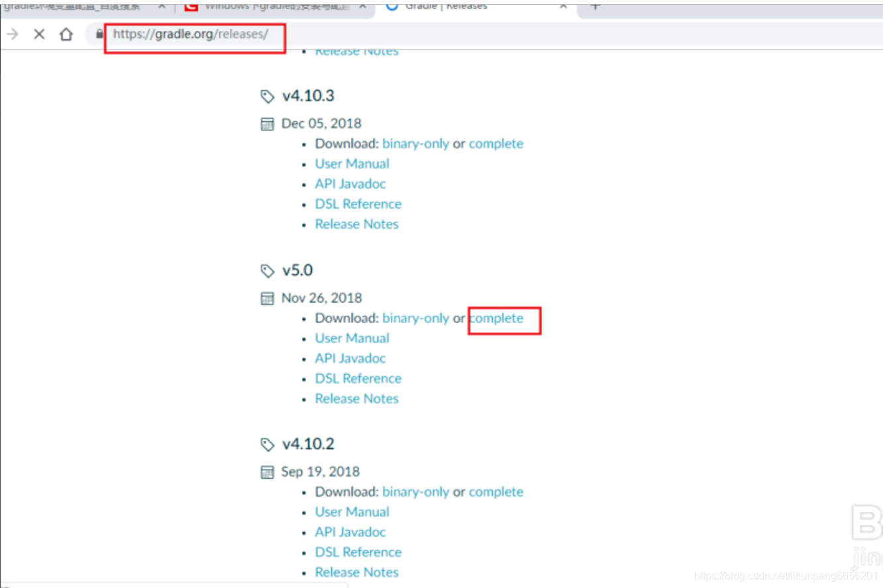883x588 pixels.
Task: Open a new browser tab with plus button
Action: (595, 6)
